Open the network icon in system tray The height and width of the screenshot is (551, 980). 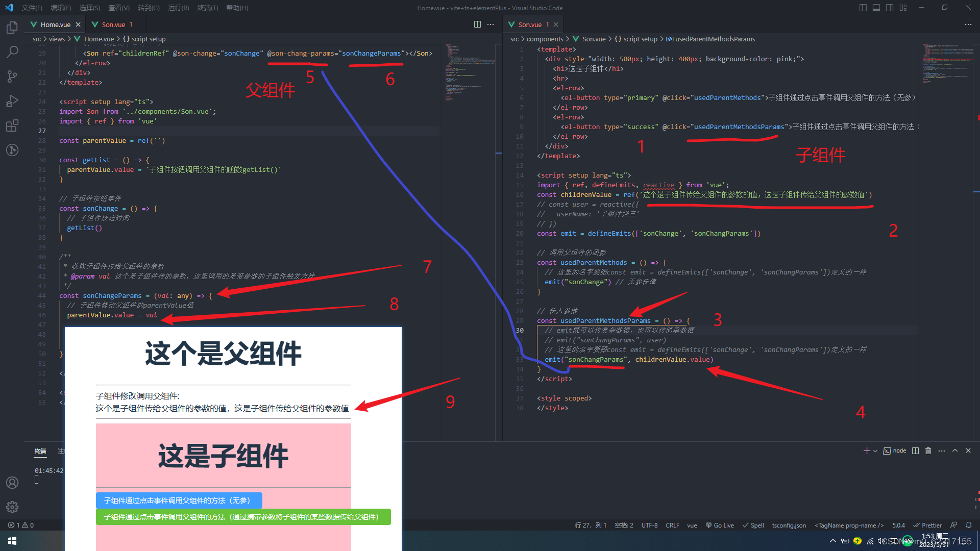870,541
